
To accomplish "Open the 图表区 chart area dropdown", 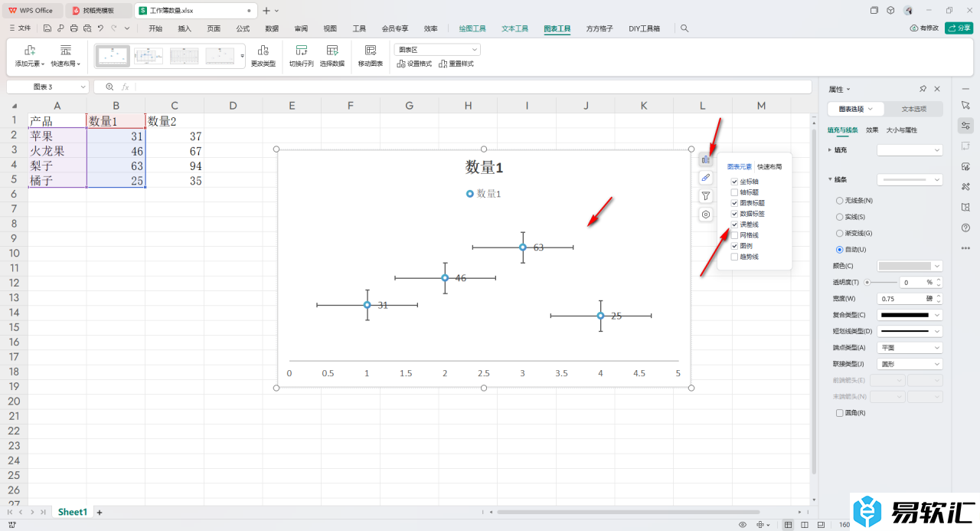I will [437, 49].
